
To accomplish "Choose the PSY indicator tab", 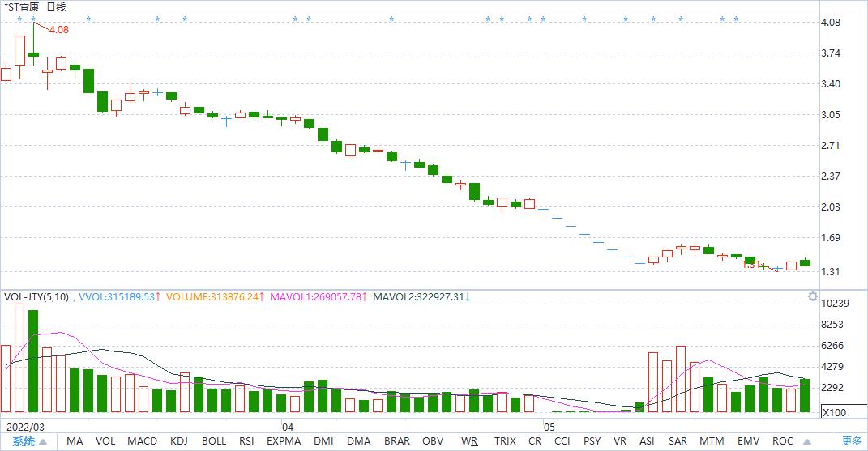I will click(592, 441).
